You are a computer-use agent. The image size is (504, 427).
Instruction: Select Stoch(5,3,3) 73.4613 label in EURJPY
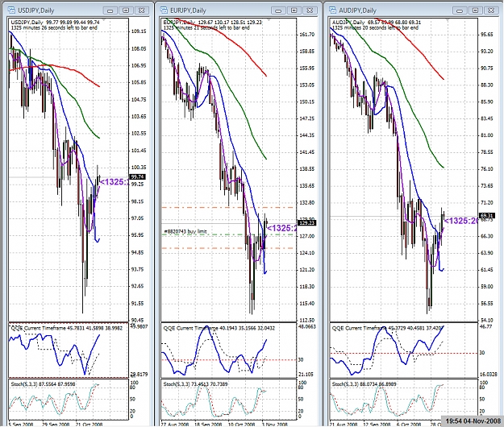[195, 384]
